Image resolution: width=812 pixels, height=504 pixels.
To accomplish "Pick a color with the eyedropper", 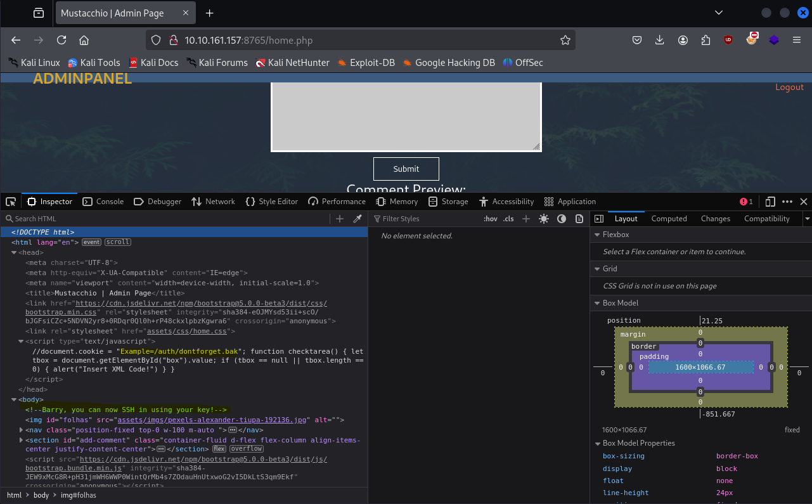I will tap(358, 219).
